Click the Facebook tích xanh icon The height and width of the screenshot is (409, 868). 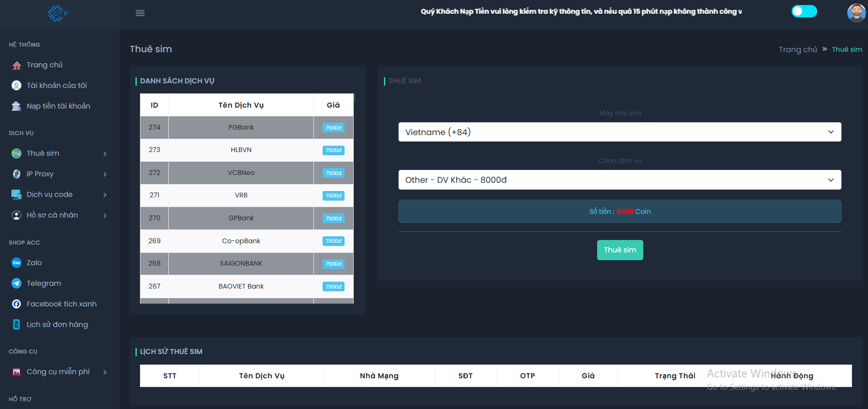16,304
